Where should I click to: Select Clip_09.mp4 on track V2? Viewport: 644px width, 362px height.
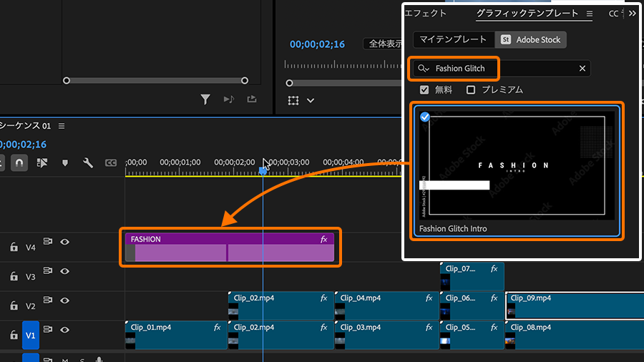coord(575,305)
